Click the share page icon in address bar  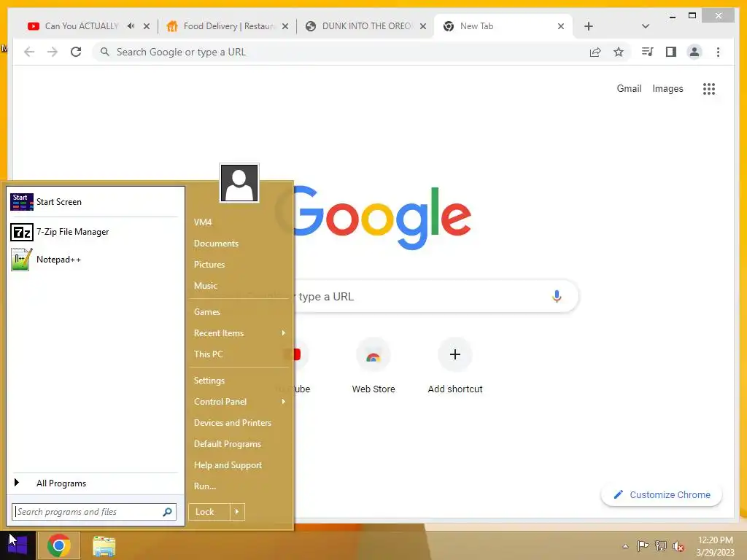[x=595, y=52]
